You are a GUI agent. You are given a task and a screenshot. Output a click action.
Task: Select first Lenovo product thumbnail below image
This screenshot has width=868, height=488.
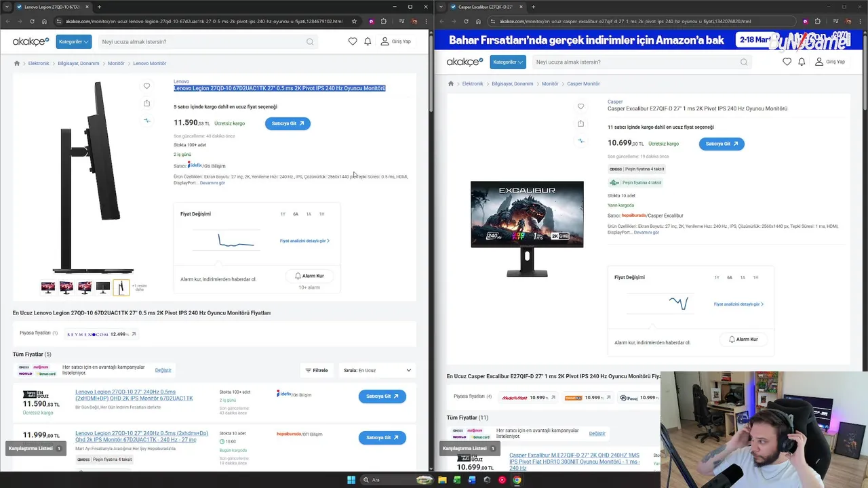coord(48,287)
